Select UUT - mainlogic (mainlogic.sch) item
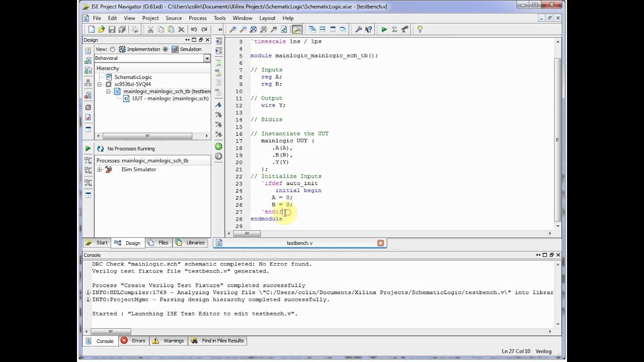Screen dimensions: 644x362 tap(170, 99)
